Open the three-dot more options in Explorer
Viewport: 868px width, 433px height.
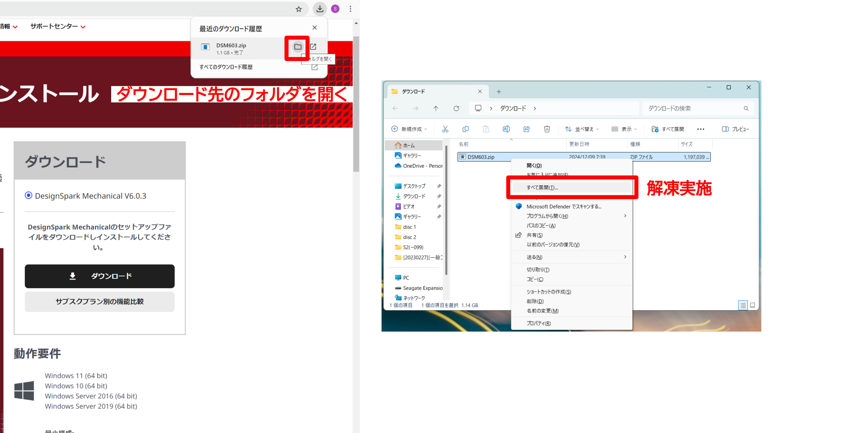(701, 129)
